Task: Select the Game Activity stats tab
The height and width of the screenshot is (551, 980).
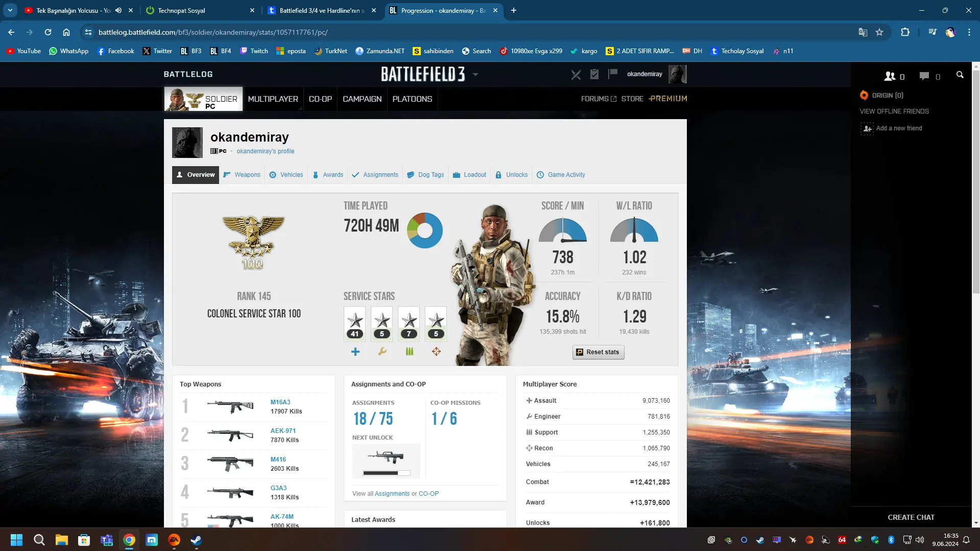Action: click(x=561, y=175)
